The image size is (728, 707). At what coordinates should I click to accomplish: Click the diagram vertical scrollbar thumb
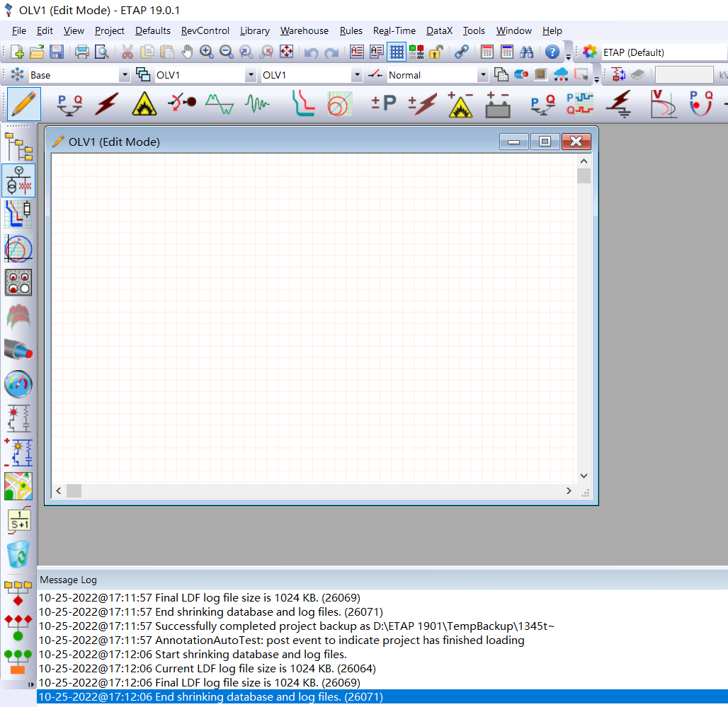[584, 176]
